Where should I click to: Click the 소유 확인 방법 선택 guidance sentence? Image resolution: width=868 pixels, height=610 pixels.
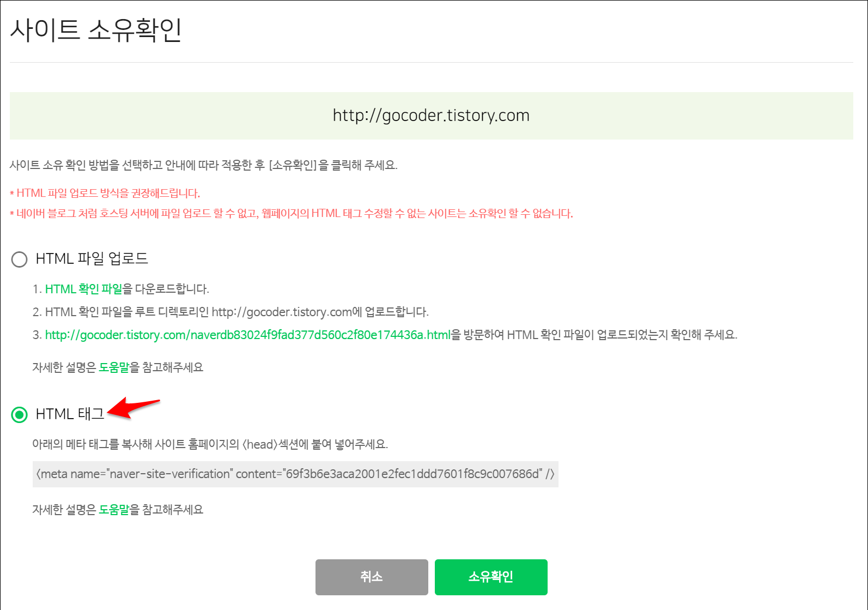point(204,165)
